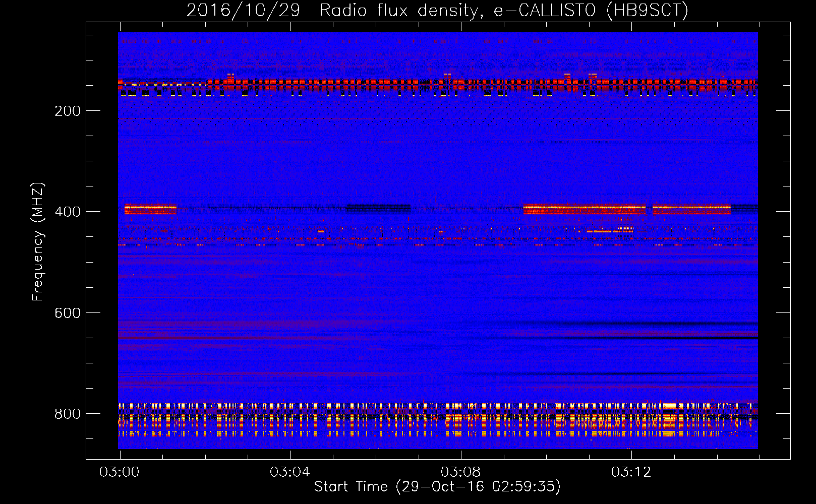Click the 200 frequency tick label
Image resolution: width=816 pixels, height=504 pixels.
[68, 111]
